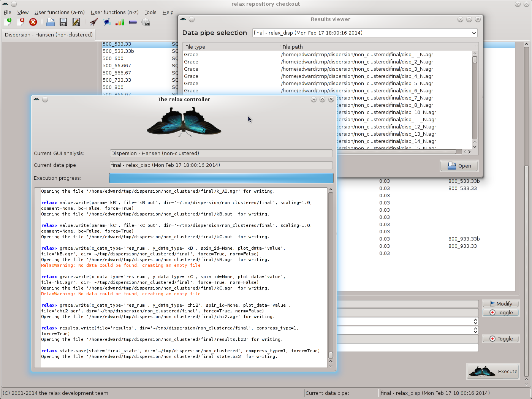Open the User functions (a-m) menu
Screen dimensions: 532x399
tap(59, 12)
